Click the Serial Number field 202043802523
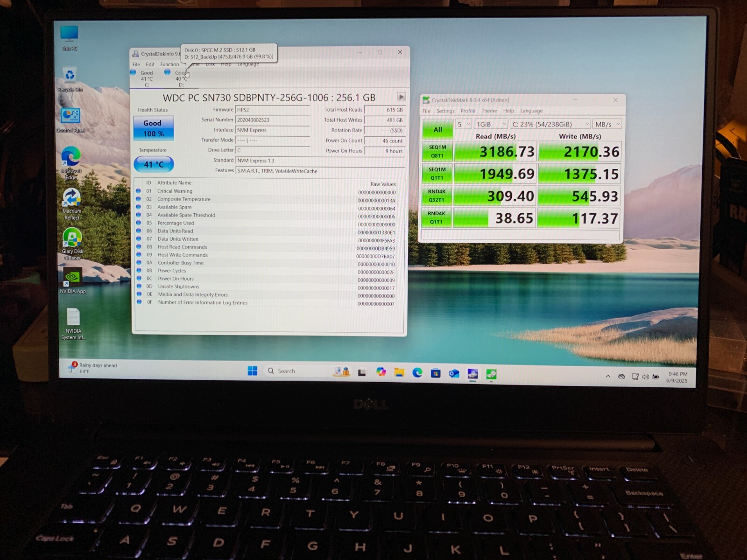Image resolution: width=747 pixels, height=560 pixels. 272,120
